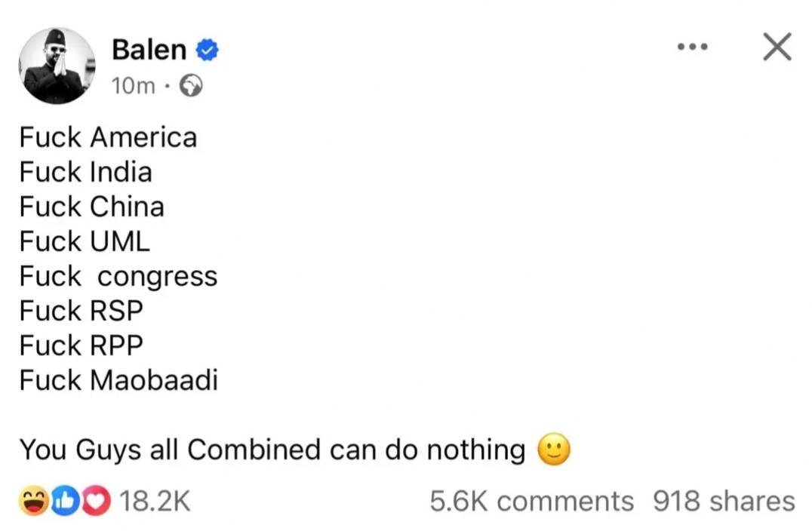Click the post line mentioning RSP
This screenshot has width=812, height=531.
click(82, 311)
